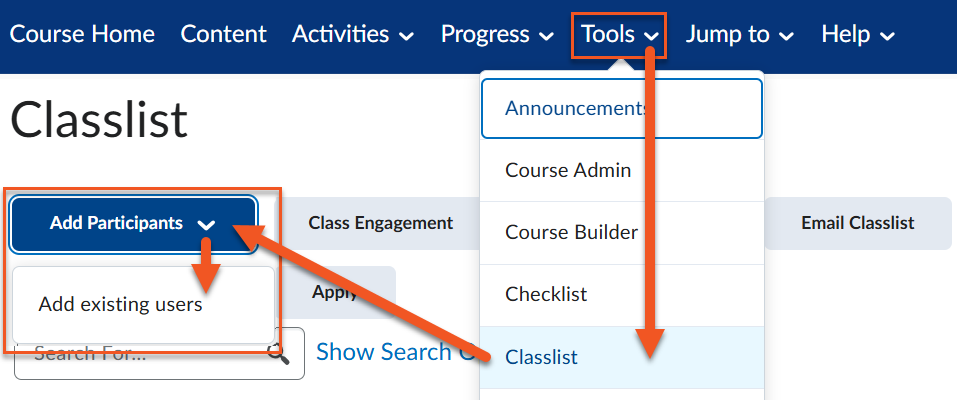
Task: Select Checklist in the Tools menu
Action: click(x=546, y=294)
